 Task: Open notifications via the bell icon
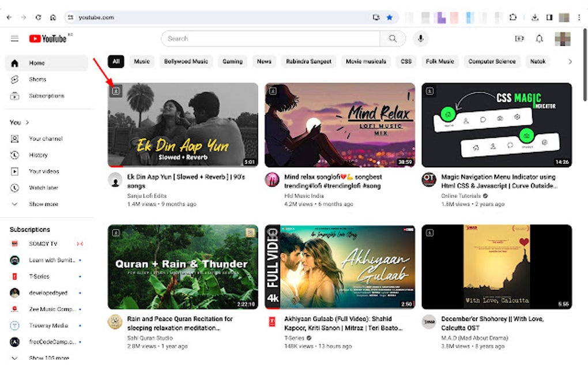538,38
